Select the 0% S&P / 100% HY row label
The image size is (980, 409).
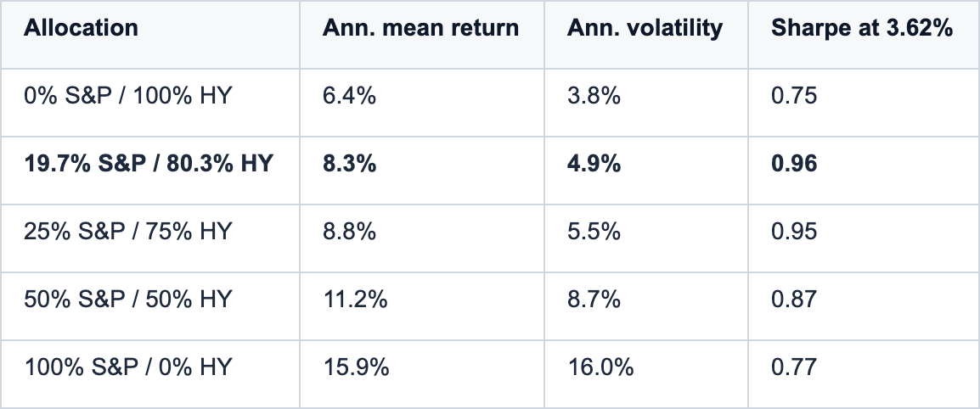click(127, 96)
